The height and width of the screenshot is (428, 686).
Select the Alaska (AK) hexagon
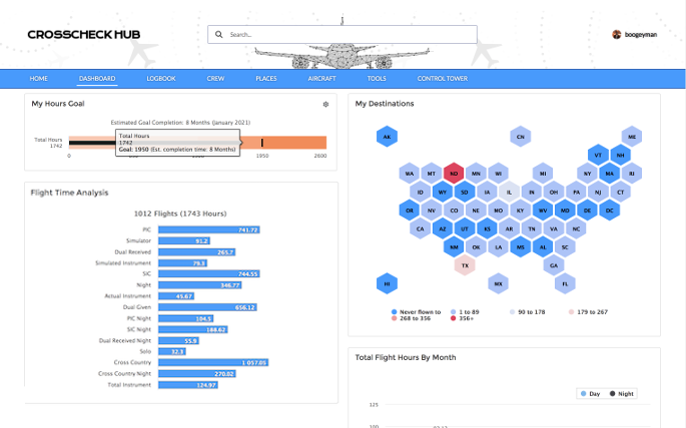click(387, 137)
